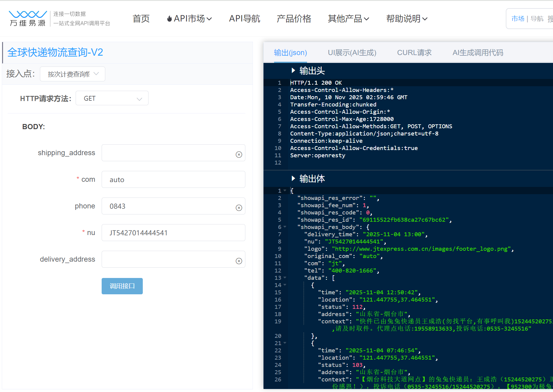Click the tel value 400-820-1666
553x392 pixels.
coord(352,270)
